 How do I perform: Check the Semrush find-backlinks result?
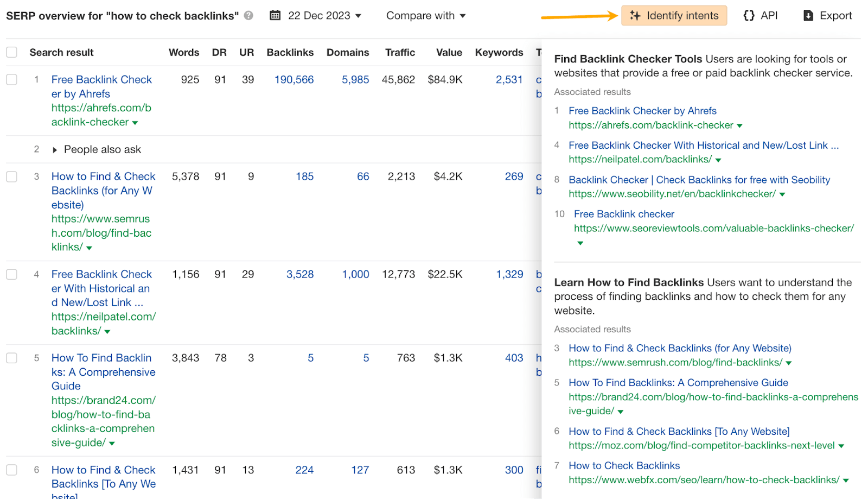(11, 176)
